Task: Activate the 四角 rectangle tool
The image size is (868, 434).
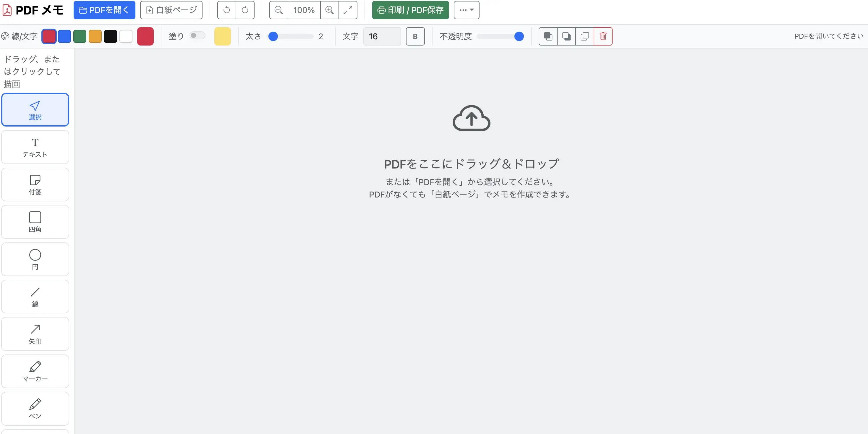Action: click(35, 222)
